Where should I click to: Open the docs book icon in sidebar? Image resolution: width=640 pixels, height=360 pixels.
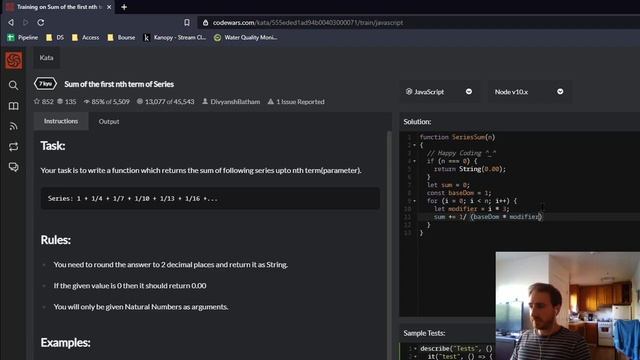tap(13, 106)
